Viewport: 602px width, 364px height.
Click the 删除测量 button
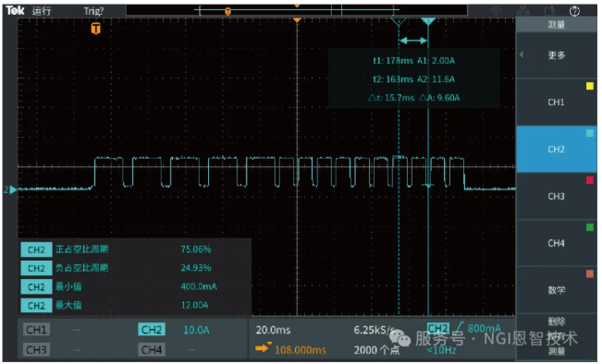[557, 336]
